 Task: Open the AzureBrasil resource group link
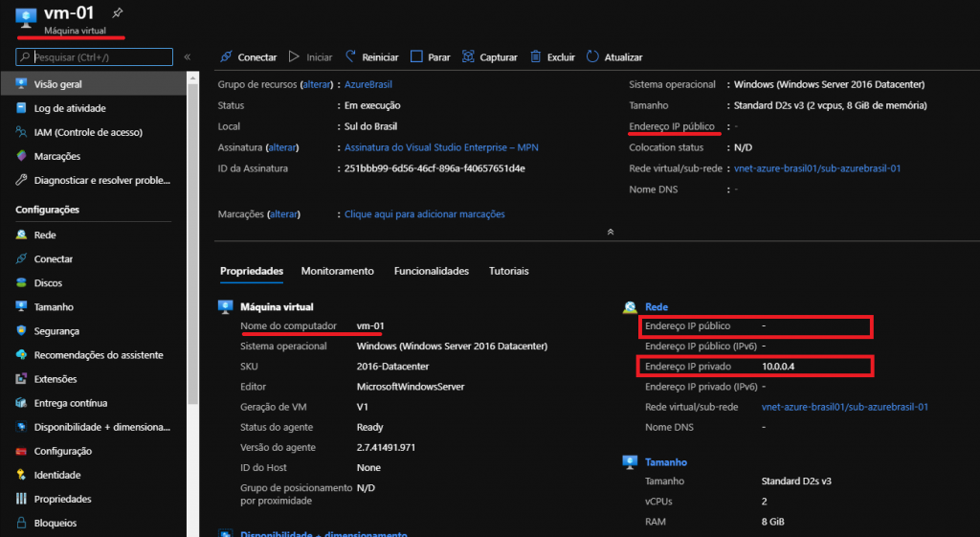(369, 84)
